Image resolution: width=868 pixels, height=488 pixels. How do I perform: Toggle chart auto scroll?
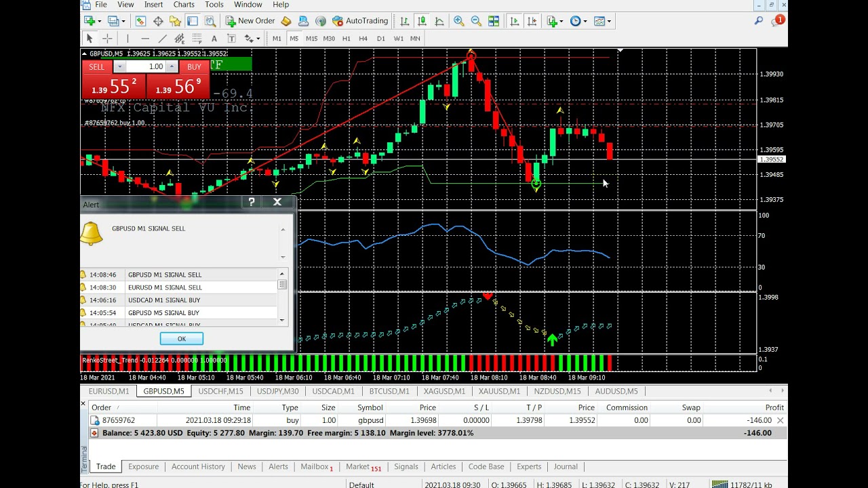click(x=515, y=21)
